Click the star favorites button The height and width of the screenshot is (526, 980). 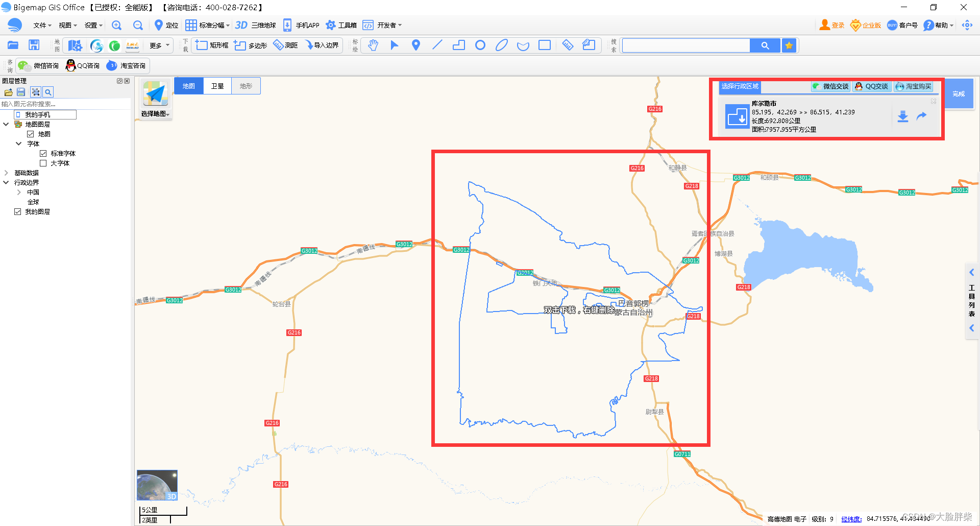(789, 45)
